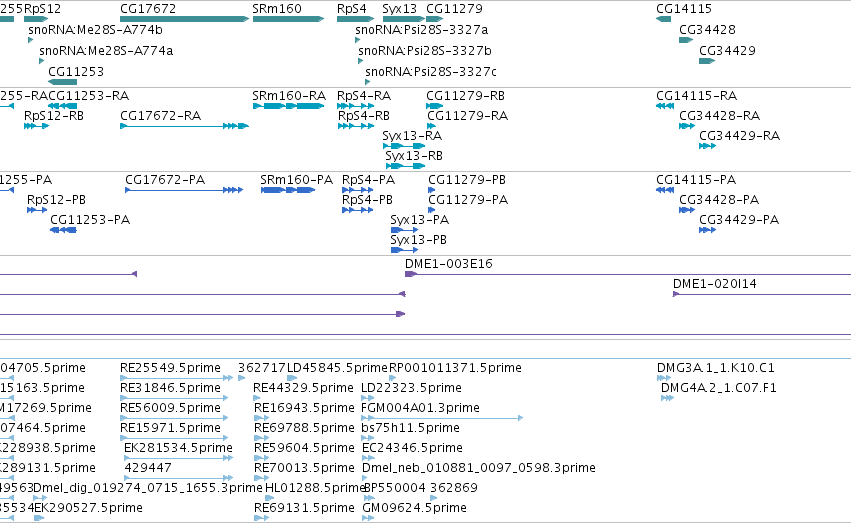Select the CG17672-RA transcript line

(x=184, y=126)
